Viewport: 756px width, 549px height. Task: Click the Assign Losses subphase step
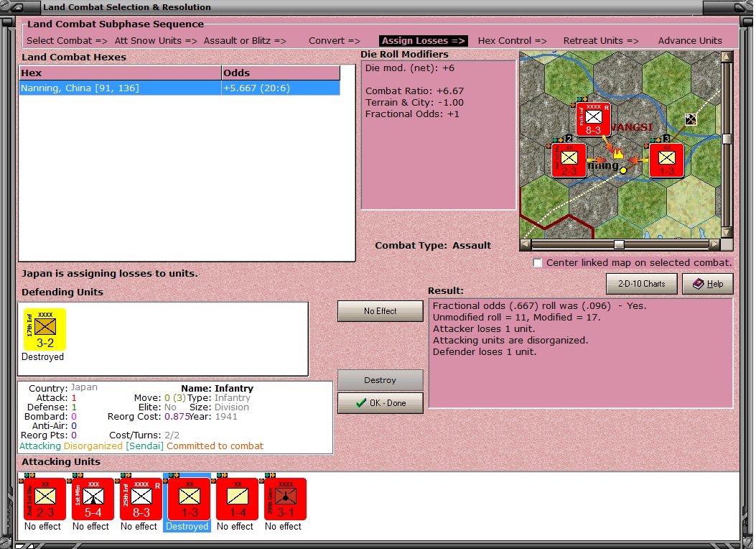424,40
